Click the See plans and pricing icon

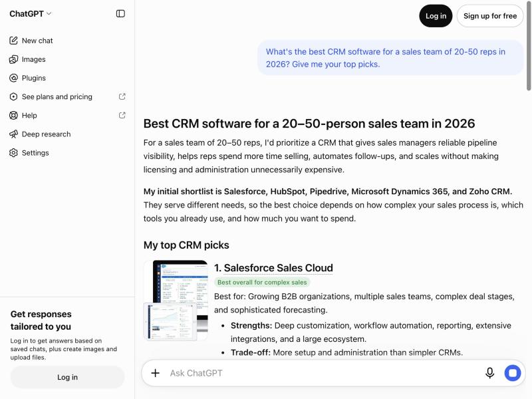coord(13,96)
